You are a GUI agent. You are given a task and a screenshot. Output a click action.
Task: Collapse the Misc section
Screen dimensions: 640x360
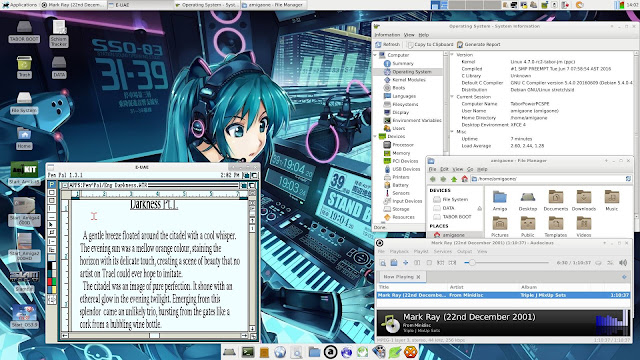(452, 131)
